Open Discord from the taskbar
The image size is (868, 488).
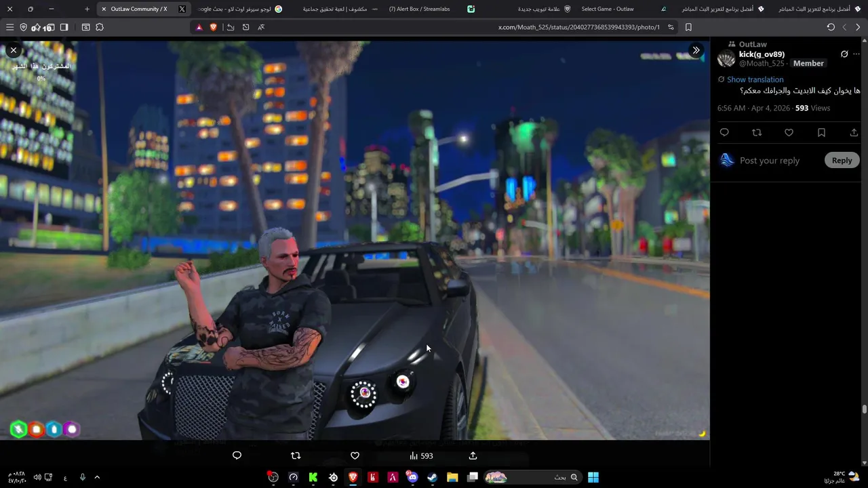(x=412, y=477)
